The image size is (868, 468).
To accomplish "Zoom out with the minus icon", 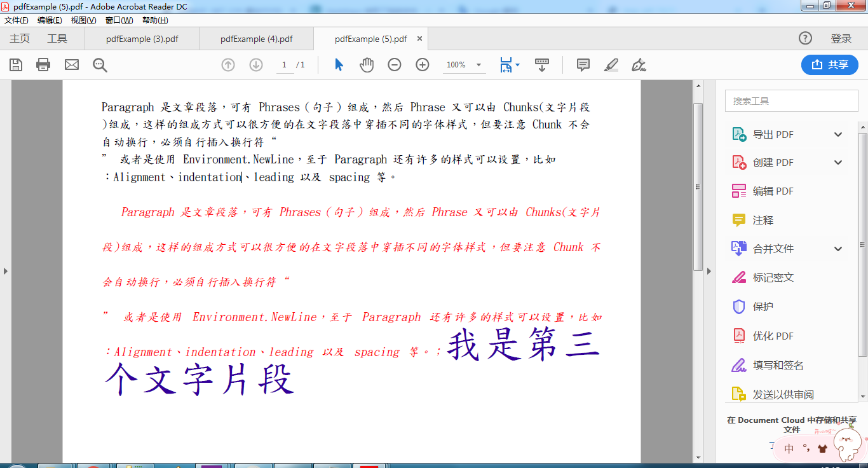I will click(394, 64).
